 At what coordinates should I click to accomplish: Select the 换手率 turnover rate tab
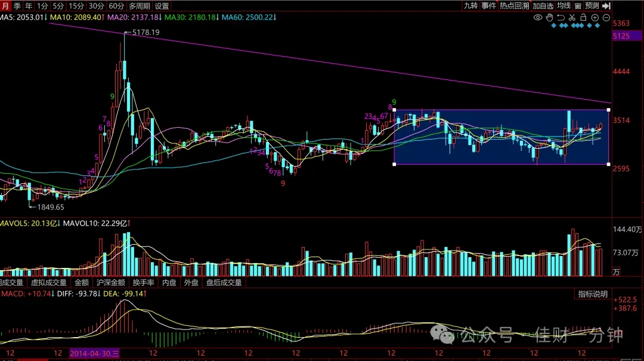tap(143, 282)
